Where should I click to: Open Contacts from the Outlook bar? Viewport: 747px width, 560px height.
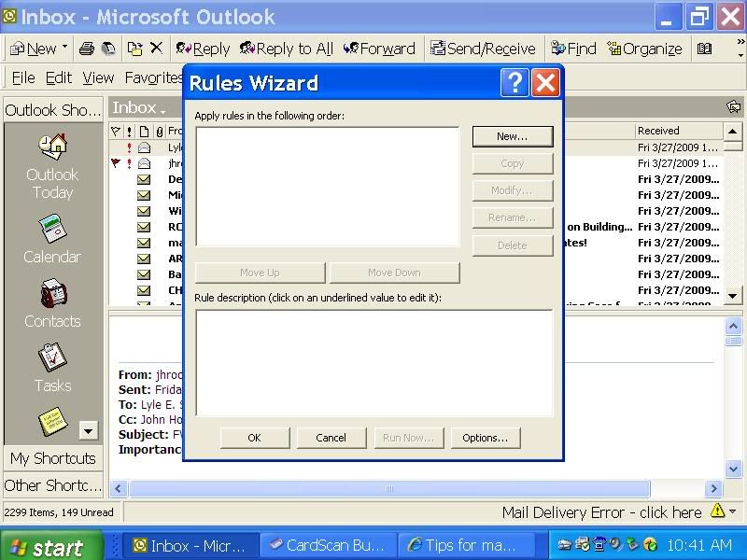tap(52, 304)
